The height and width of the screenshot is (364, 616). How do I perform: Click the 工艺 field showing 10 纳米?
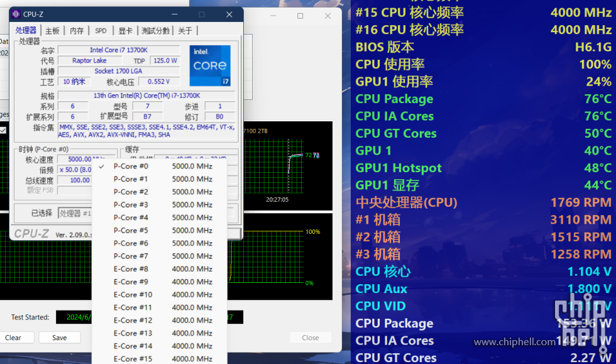[x=74, y=82]
